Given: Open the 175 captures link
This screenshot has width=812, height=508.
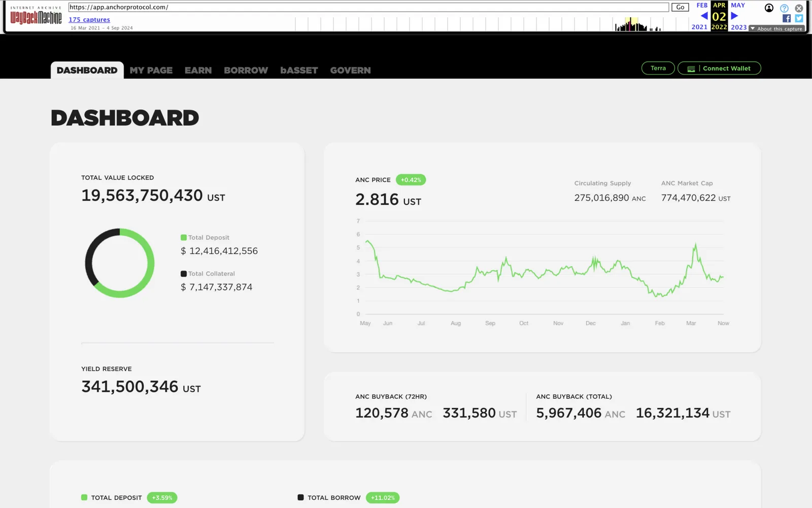Looking at the screenshot, I should tap(89, 20).
